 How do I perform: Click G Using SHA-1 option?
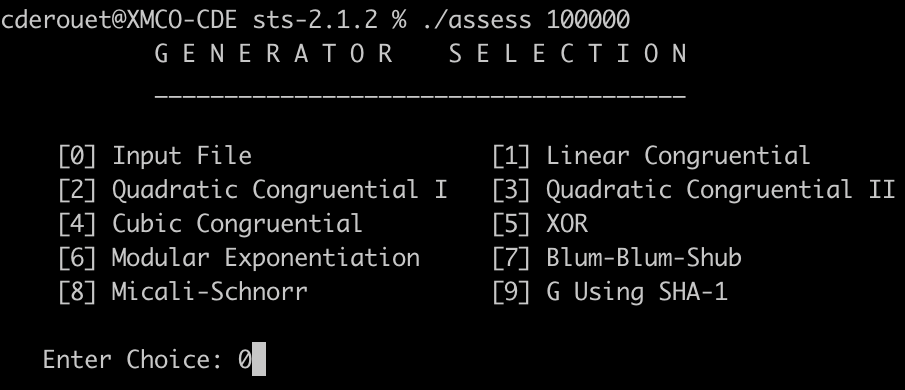coord(637,292)
